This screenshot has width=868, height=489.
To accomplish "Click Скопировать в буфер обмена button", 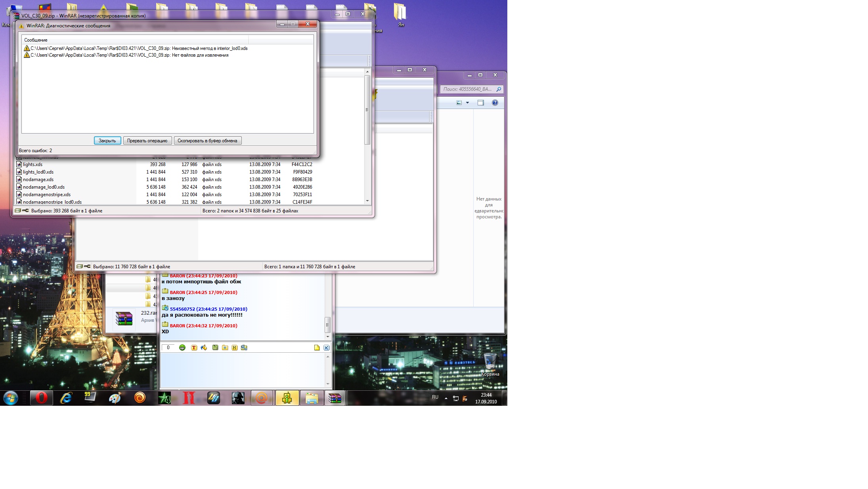I will pos(207,141).
